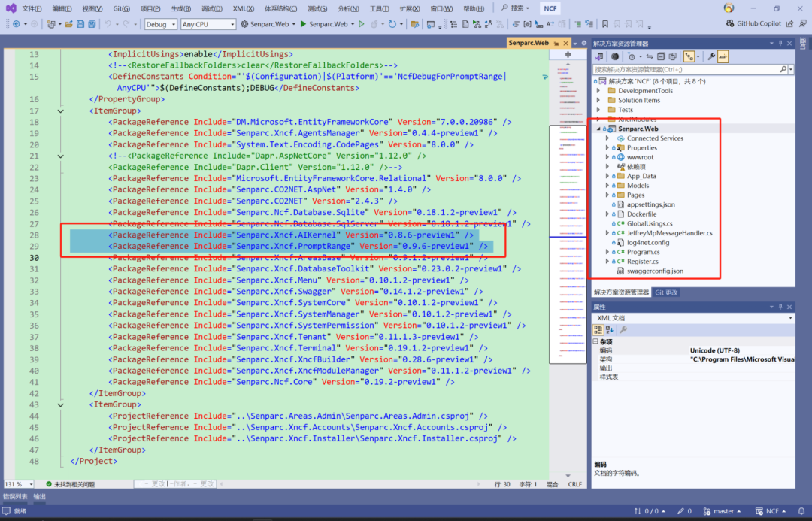The height and width of the screenshot is (521, 812).
Task: Collapse the 杂项 category in Properties
Action: (595, 342)
